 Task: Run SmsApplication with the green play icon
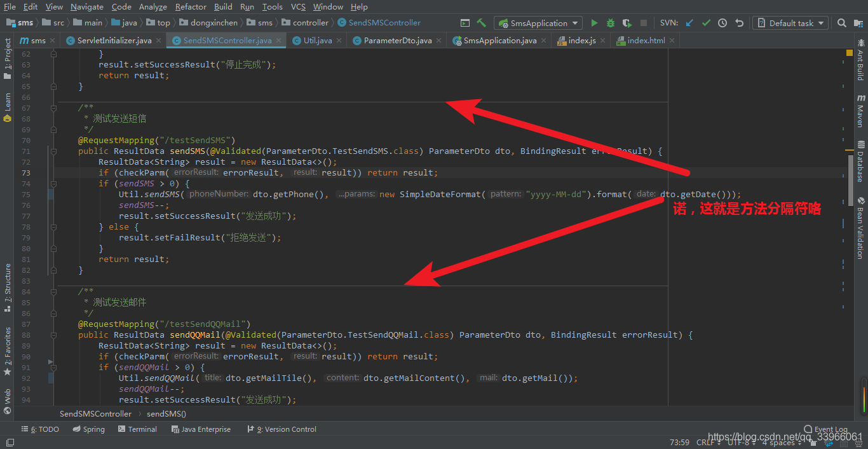coord(594,23)
